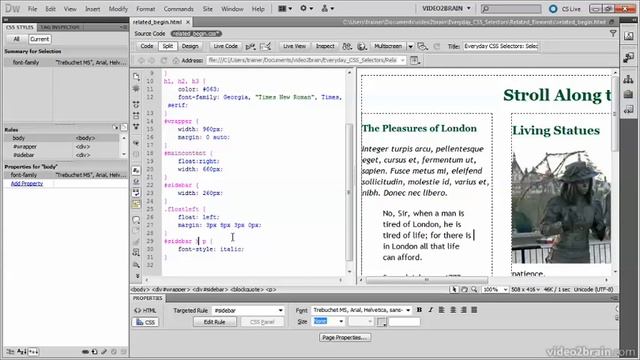Image resolution: width=640 pixels, height=360 pixels.
Task: Click the Edit Rule button
Action: [x=215, y=322]
